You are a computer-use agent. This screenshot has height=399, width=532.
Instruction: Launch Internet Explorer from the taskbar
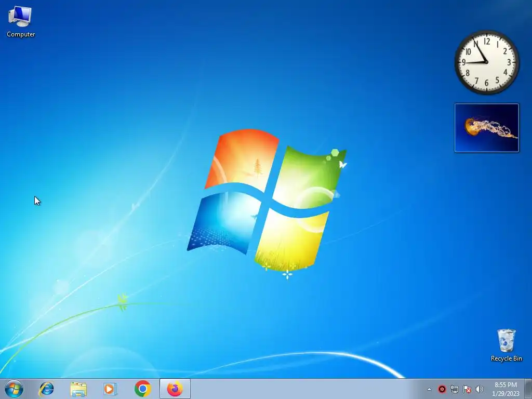pos(46,389)
